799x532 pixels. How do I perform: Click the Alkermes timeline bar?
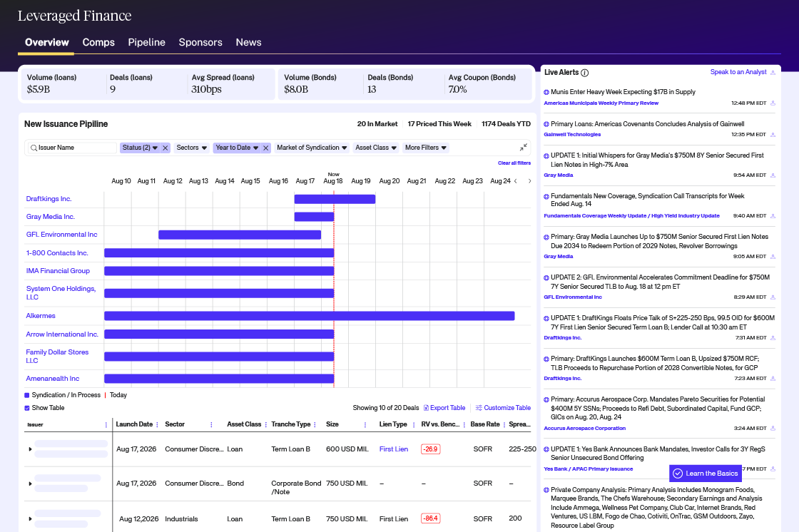click(310, 316)
